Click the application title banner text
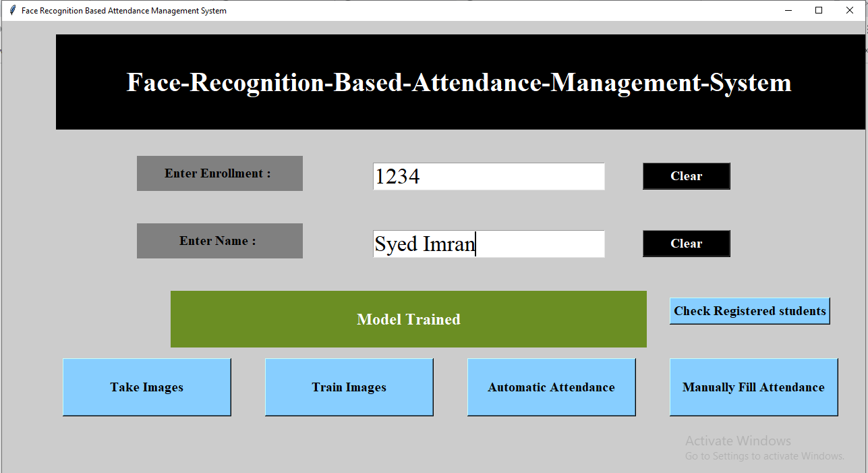 tap(458, 82)
